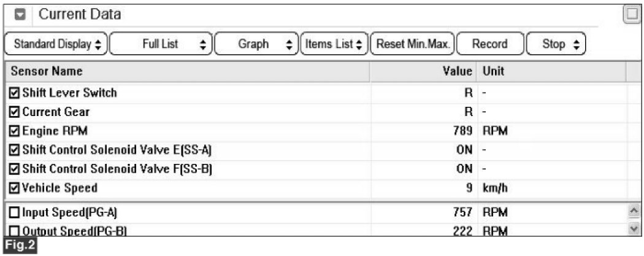
Task: Uncheck Shift Lever Switch checkbox
Action: click(x=14, y=93)
